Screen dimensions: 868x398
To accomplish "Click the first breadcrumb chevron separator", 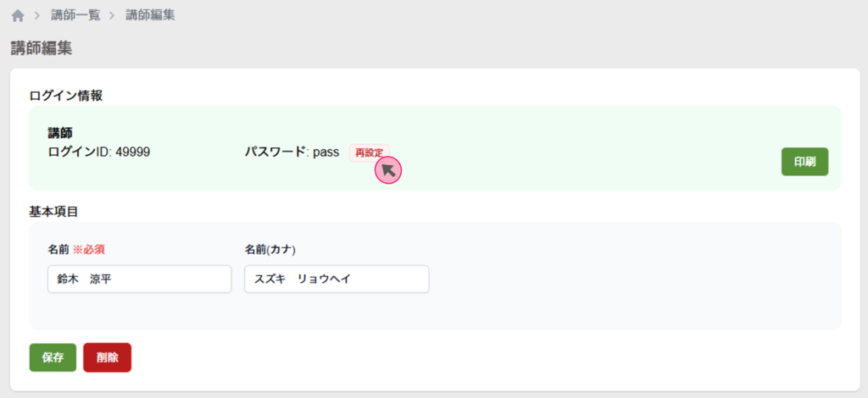I will [37, 15].
